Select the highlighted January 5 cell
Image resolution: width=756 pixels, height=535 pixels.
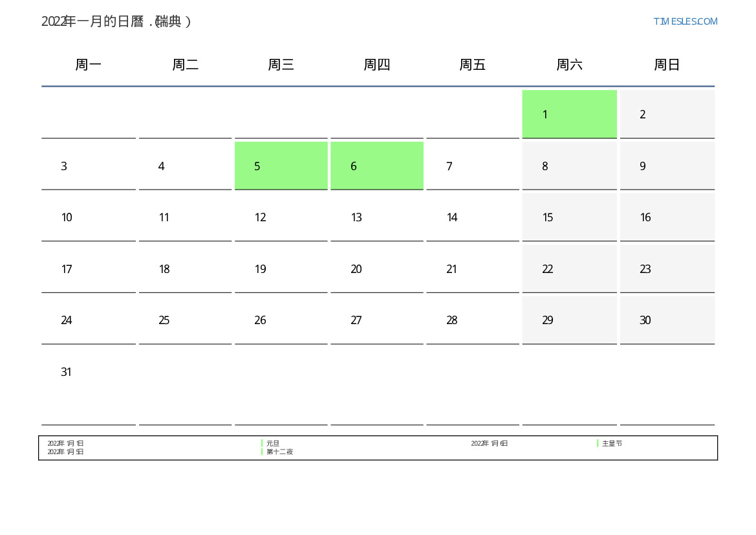pos(281,166)
